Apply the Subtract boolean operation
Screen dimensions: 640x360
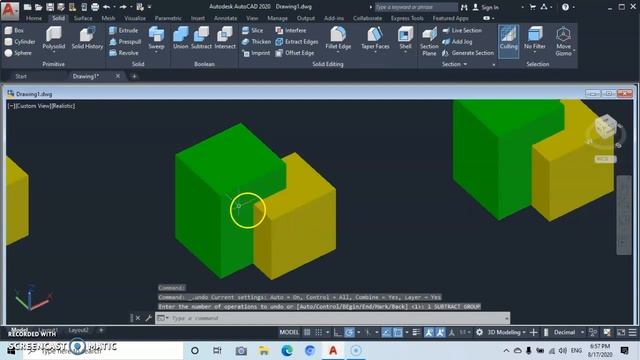click(x=201, y=38)
